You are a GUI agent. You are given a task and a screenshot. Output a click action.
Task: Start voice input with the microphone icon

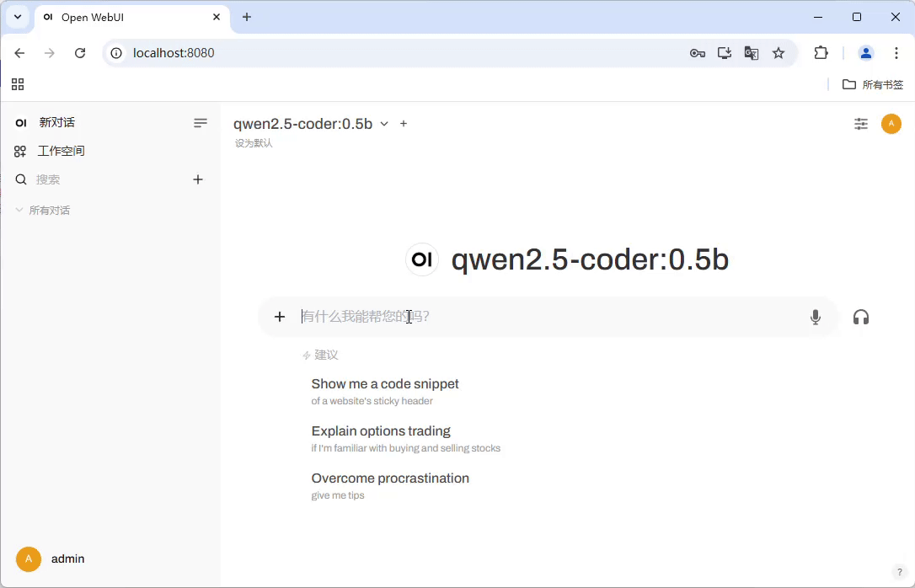click(x=816, y=317)
